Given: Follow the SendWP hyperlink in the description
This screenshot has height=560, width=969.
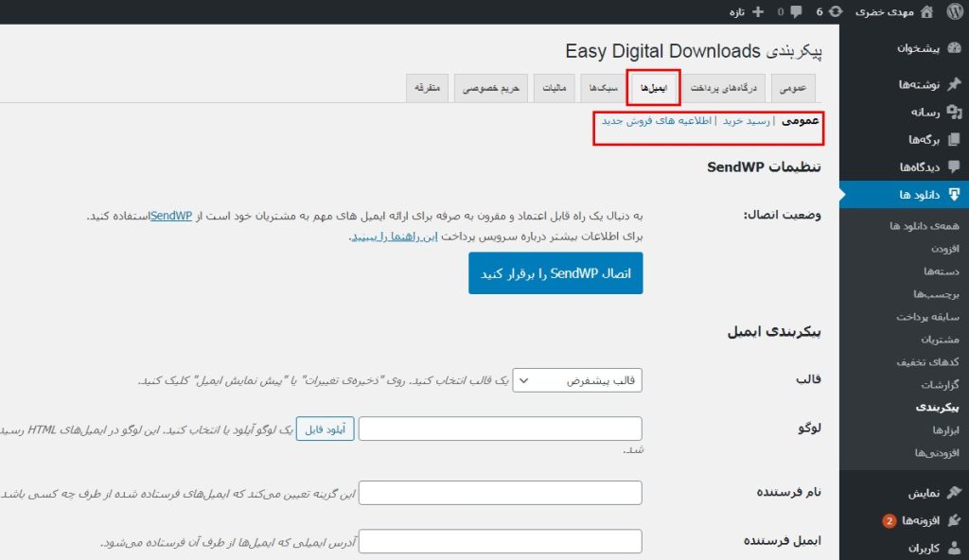Looking at the screenshot, I should (x=171, y=216).
